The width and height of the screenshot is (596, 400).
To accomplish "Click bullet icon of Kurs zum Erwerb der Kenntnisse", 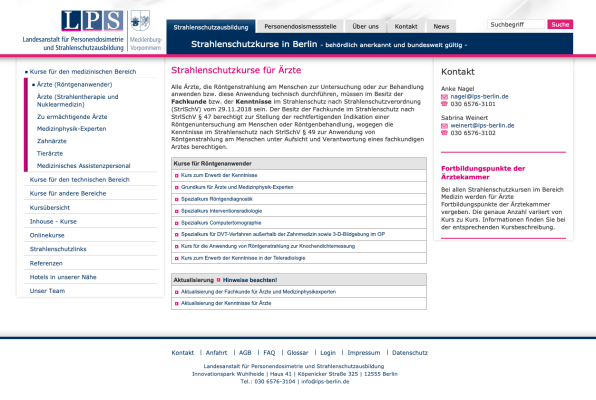I will [x=176, y=176].
